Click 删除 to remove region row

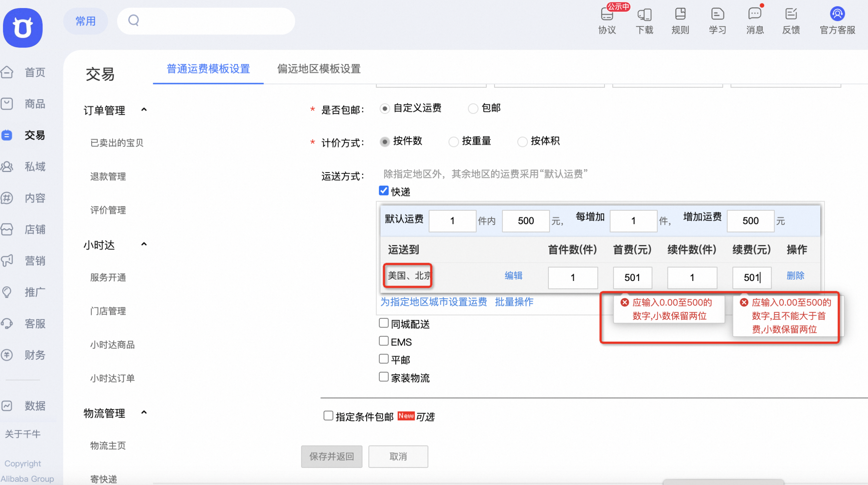pos(795,276)
